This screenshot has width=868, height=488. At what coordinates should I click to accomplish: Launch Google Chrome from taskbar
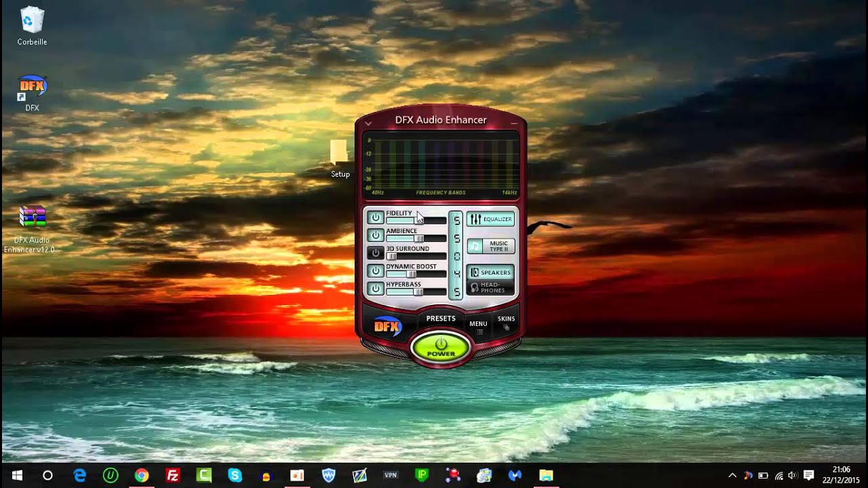[x=142, y=476]
